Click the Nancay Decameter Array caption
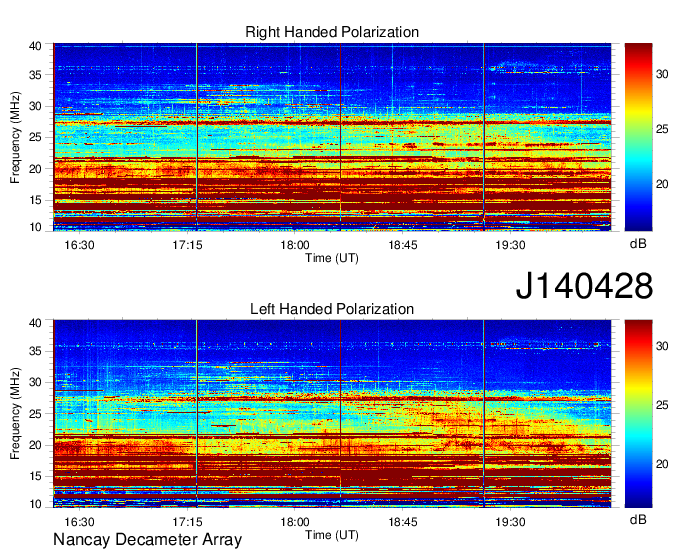Screen dimensions: 680x552 [147, 540]
